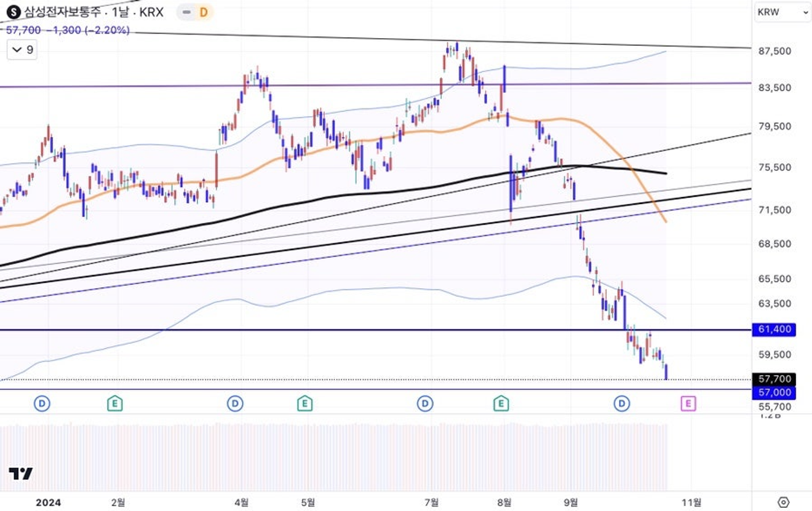Click the 5월 time axis label

[x=309, y=502]
